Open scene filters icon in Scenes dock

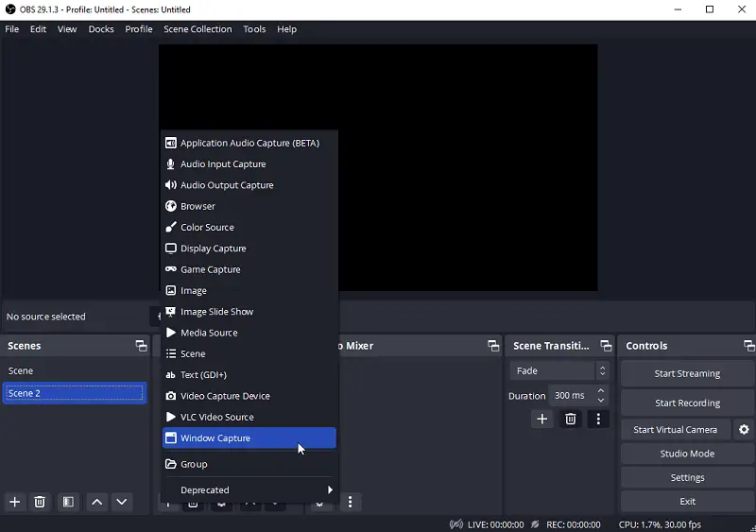[x=68, y=502]
